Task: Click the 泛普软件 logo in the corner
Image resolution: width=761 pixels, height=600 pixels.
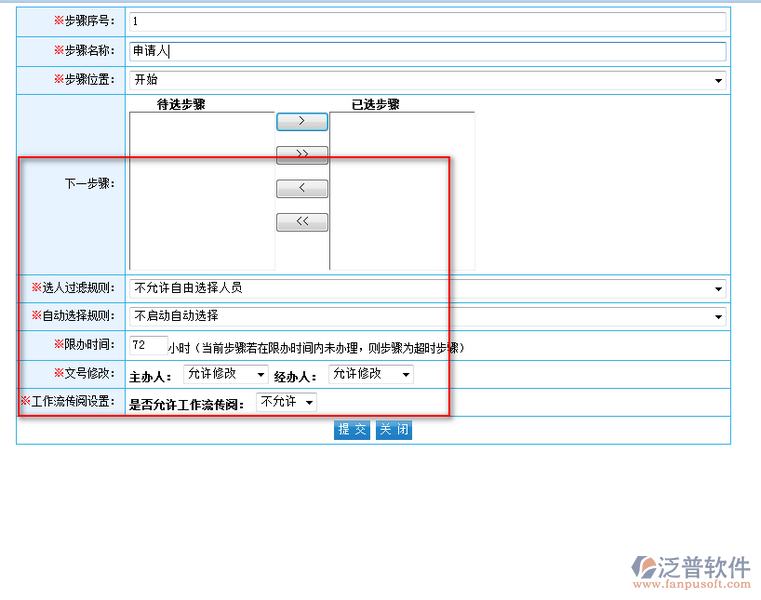Action: [x=690, y=567]
